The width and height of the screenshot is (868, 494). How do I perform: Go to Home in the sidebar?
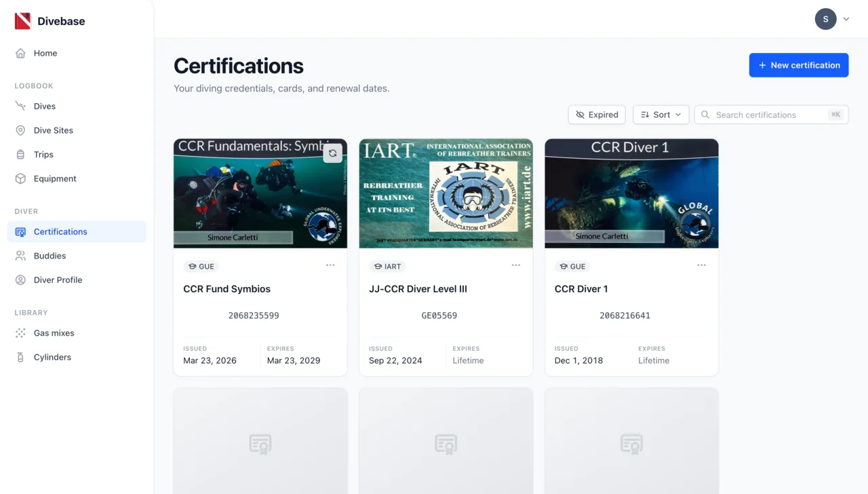tap(77, 53)
